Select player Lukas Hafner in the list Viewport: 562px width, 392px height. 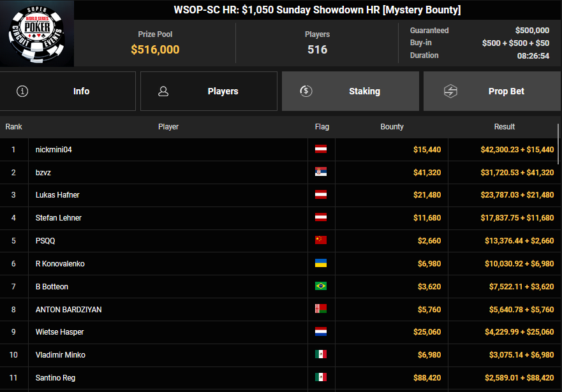coord(57,195)
